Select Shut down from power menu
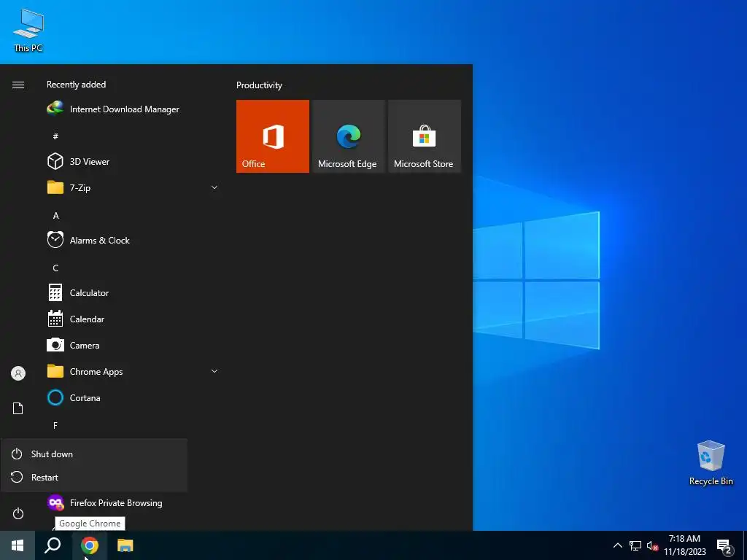747x560 pixels. click(x=94, y=454)
